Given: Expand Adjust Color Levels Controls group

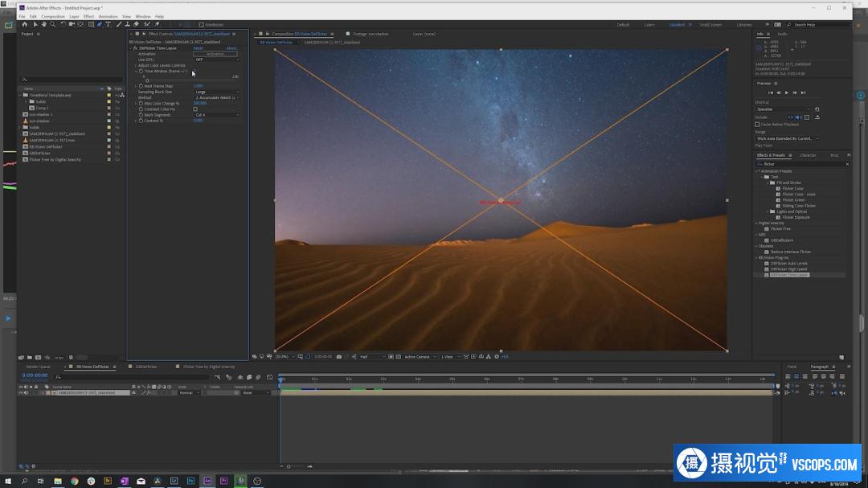Looking at the screenshot, I should (x=136, y=65).
